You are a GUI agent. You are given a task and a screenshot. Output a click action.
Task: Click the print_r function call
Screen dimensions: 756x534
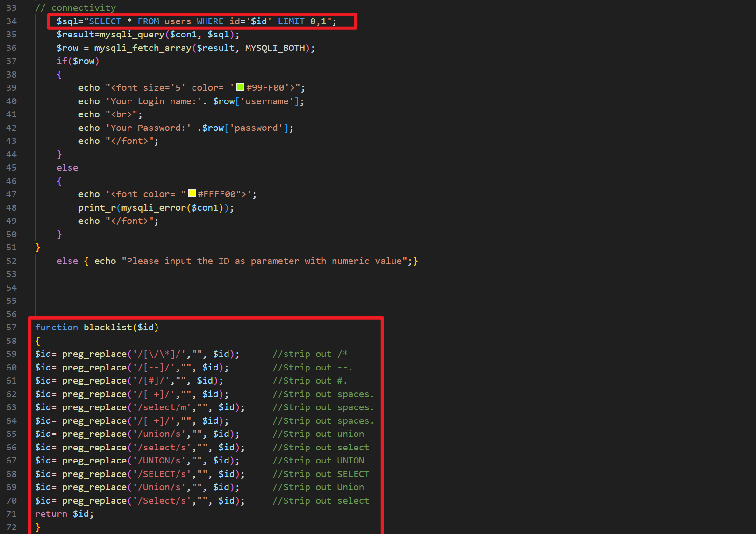click(97, 208)
